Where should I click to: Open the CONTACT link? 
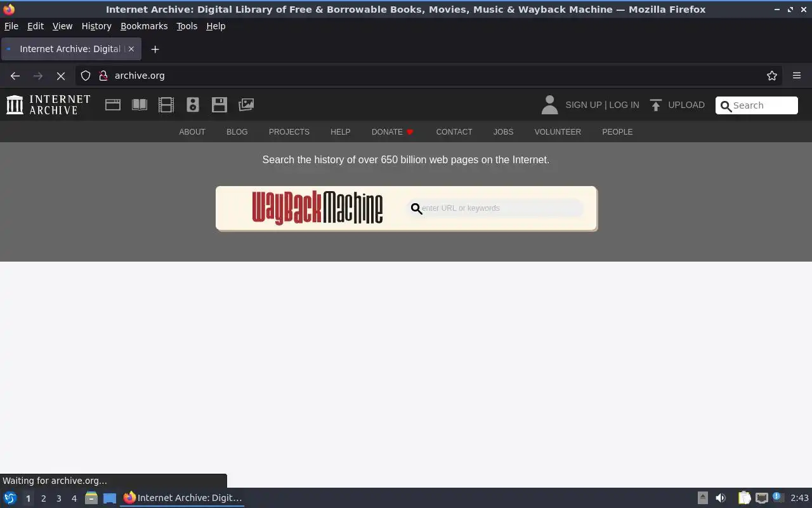pos(454,132)
